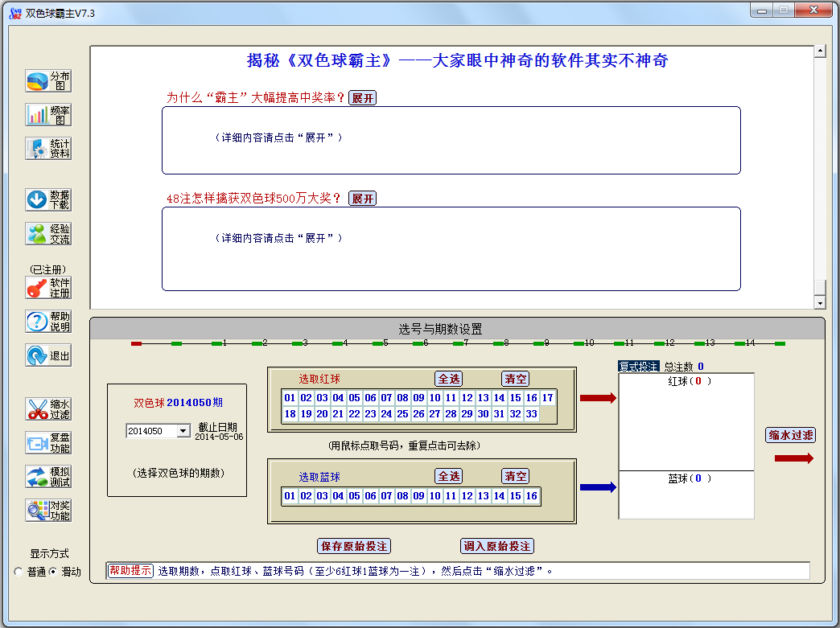Screen dimensions: 840x628
Task: Click scroll down arrow of article panel
Action: 820,303
